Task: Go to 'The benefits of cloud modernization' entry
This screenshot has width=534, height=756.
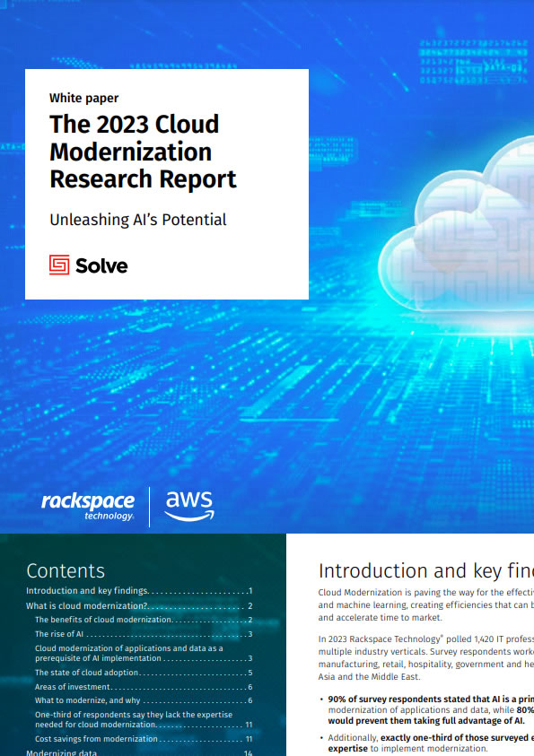Action: [144, 620]
